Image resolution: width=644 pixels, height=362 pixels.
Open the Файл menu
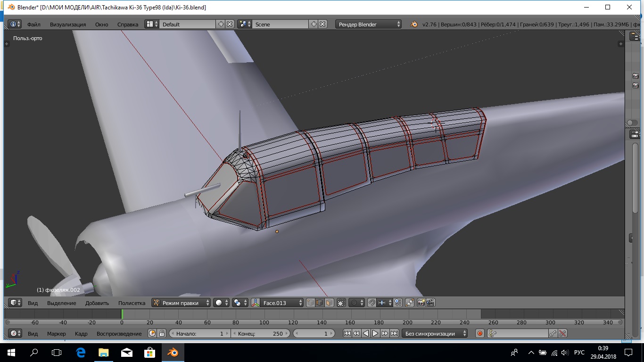point(34,24)
